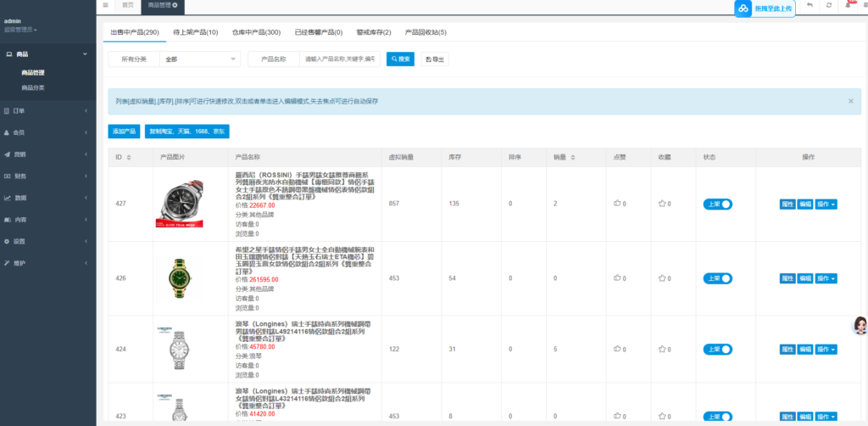
Task: Select 商品管理 in the sidebar
Action: [33, 72]
